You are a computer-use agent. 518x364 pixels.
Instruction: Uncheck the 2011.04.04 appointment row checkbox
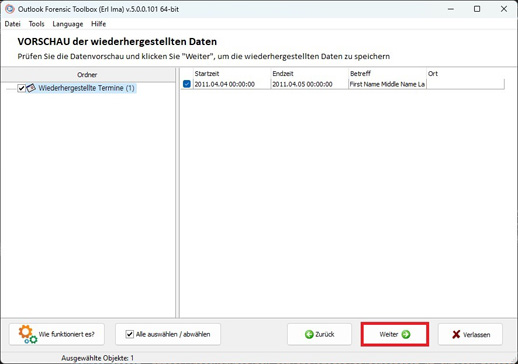point(187,84)
